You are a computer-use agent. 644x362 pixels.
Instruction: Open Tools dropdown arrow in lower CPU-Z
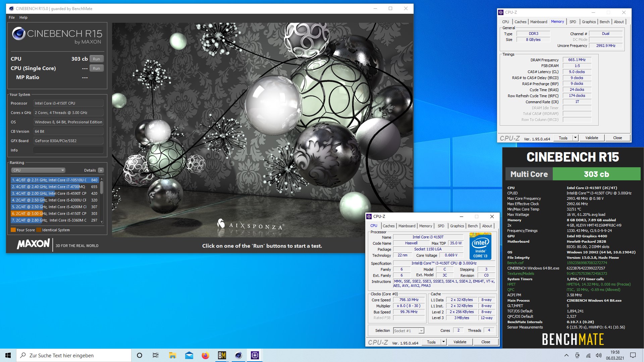click(x=443, y=342)
